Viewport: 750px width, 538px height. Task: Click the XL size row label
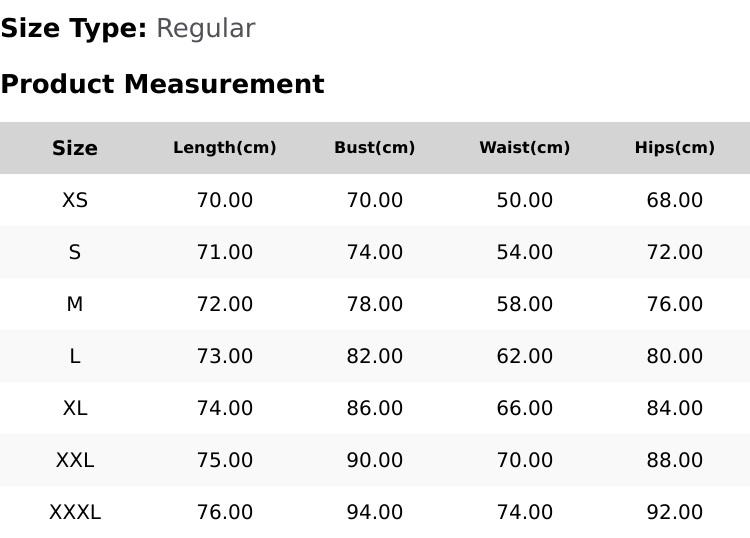(x=75, y=408)
